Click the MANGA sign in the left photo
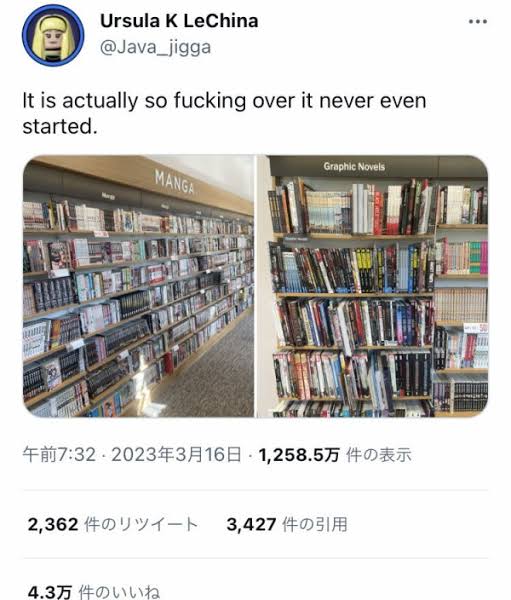The width and height of the screenshot is (511, 600). point(175,182)
